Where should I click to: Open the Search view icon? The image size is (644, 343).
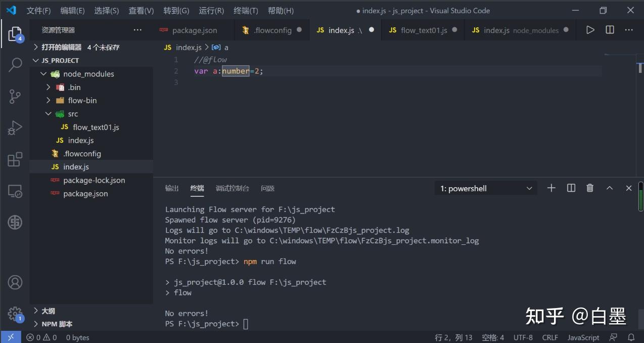pyautogui.click(x=15, y=65)
